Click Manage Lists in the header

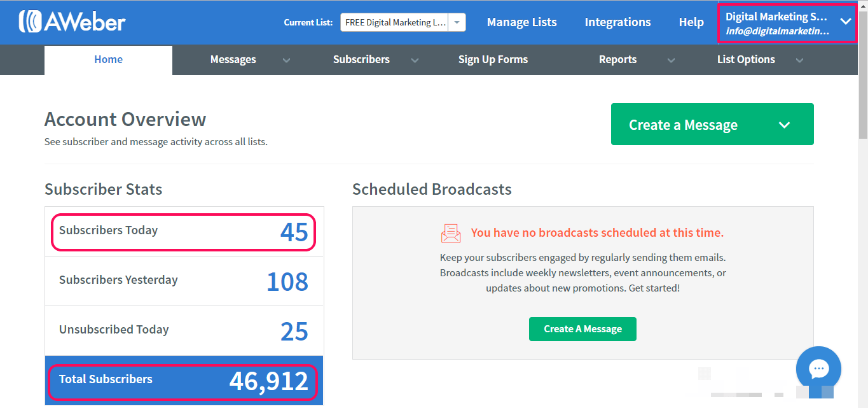[521, 22]
